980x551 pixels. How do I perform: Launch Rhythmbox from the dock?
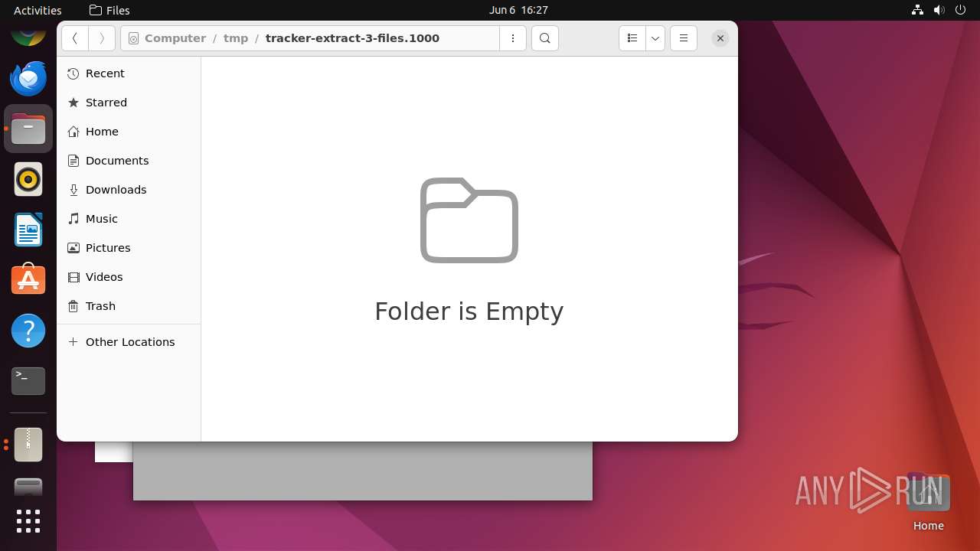click(28, 179)
